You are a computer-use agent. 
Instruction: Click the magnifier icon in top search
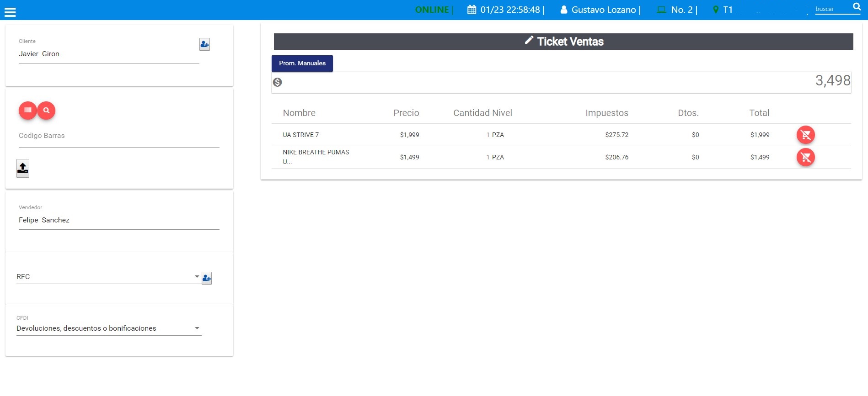857,7
